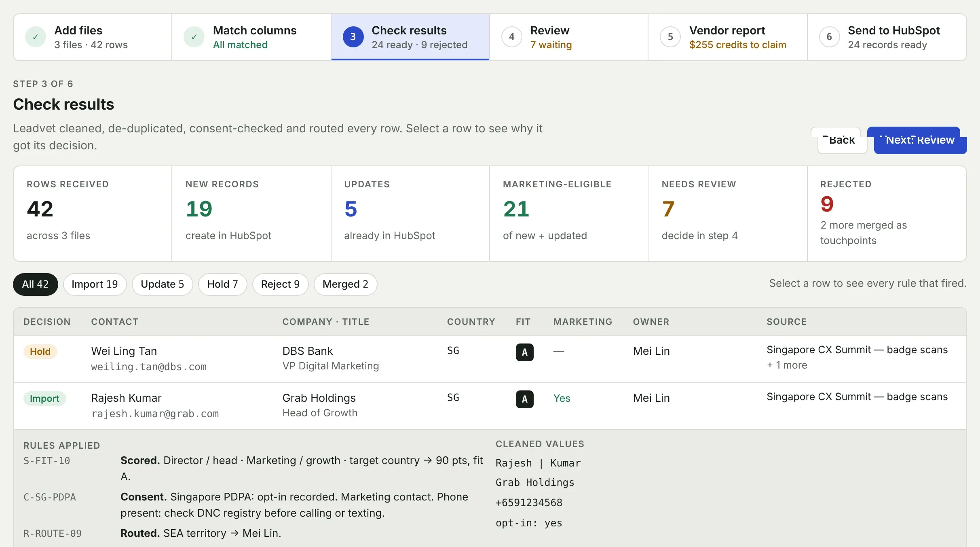Go to the Review step tab
Viewport: 980px width, 547px height.
(x=569, y=37)
